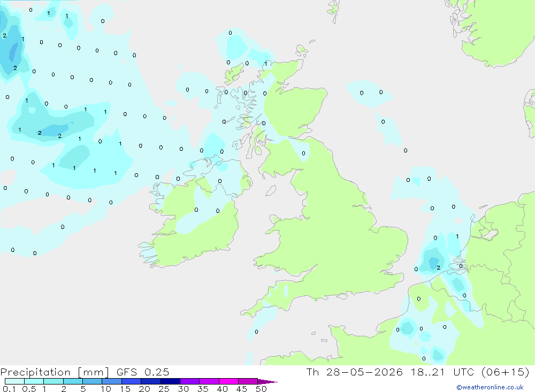Click the 15–20 mm legend color swatch

pyautogui.click(x=132, y=381)
